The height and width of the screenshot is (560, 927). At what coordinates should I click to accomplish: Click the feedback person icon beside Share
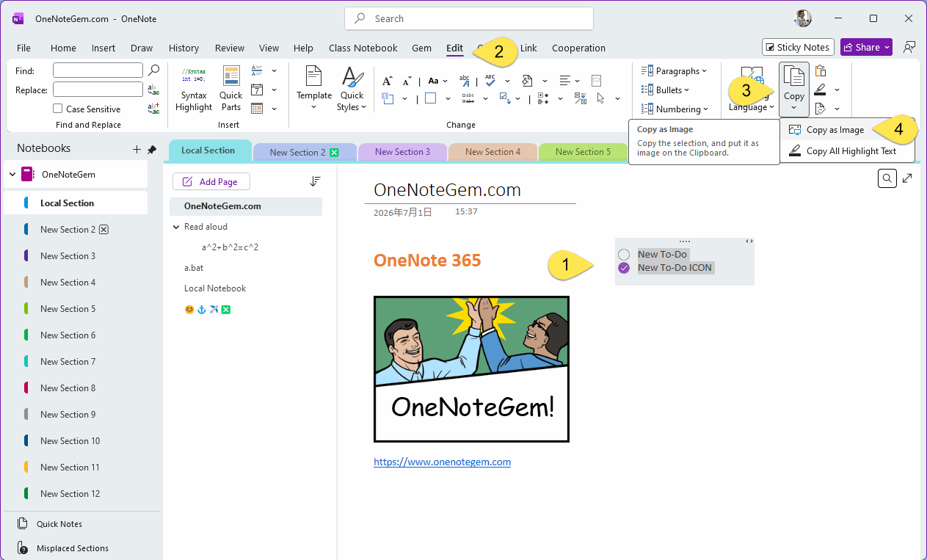tap(910, 47)
